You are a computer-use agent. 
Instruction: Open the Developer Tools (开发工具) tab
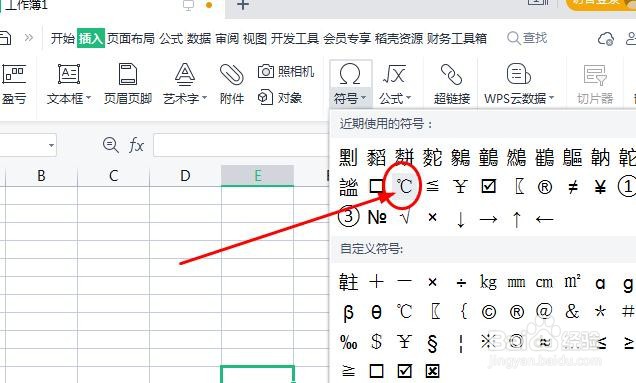click(295, 39)
